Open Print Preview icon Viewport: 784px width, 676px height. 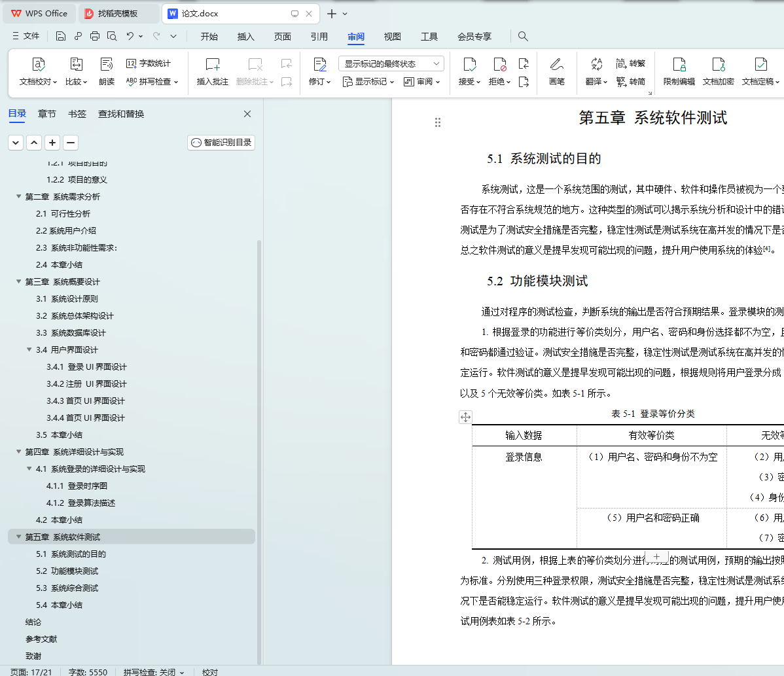(112, 36)
